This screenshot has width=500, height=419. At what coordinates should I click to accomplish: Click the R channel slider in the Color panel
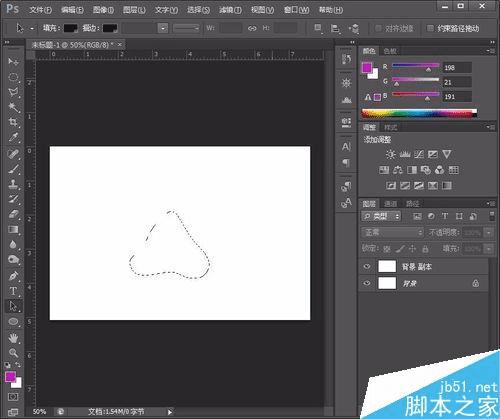pyautogui.click(x=415, y=66)
